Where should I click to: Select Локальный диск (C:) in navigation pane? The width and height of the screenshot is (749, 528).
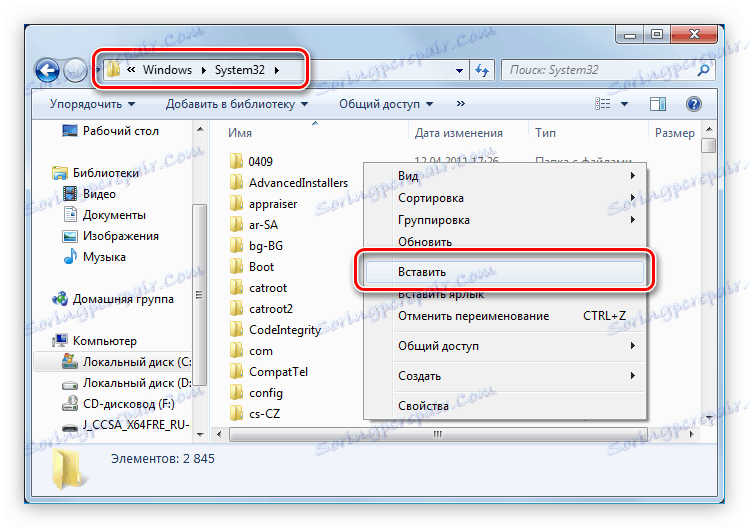point(113,362)
